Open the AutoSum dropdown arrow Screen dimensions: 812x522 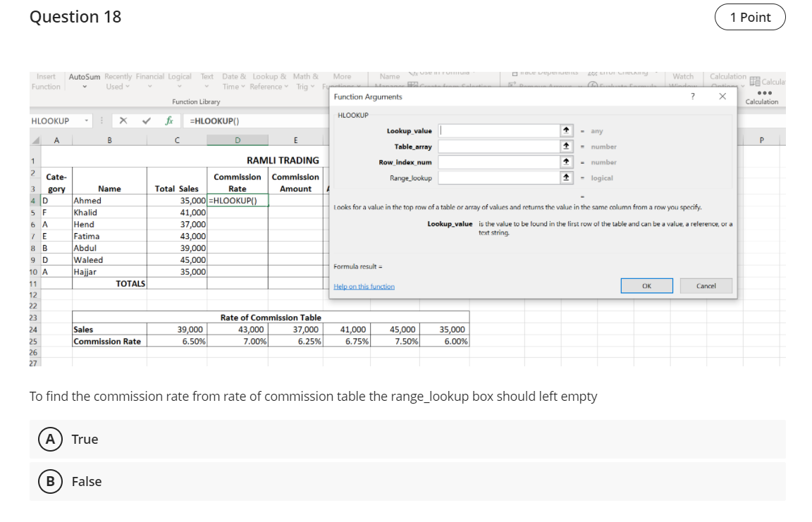(84, 87)
